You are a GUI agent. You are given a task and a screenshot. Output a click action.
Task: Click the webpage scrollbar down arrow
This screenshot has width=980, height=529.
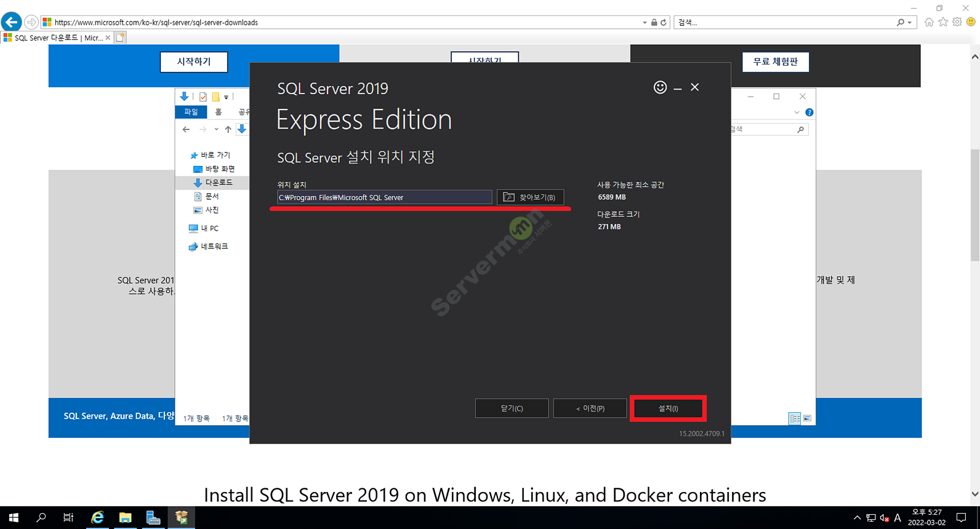point(974,493)
